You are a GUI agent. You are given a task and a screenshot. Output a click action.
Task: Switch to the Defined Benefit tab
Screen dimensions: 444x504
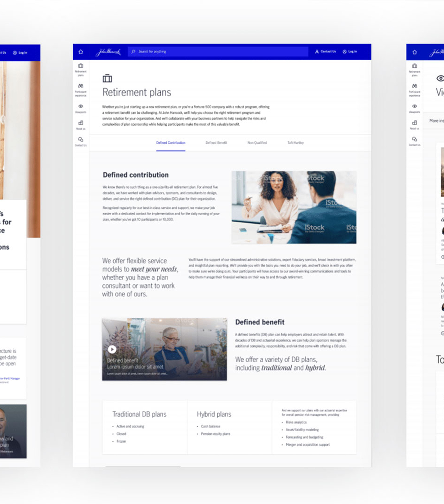pos(216,143)
